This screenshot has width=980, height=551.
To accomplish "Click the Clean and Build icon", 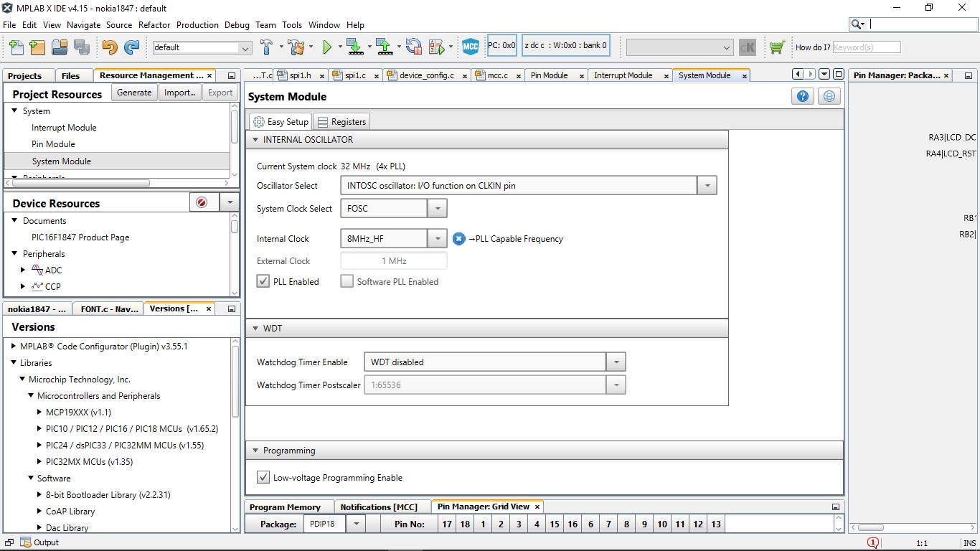I will pos(296,47).
